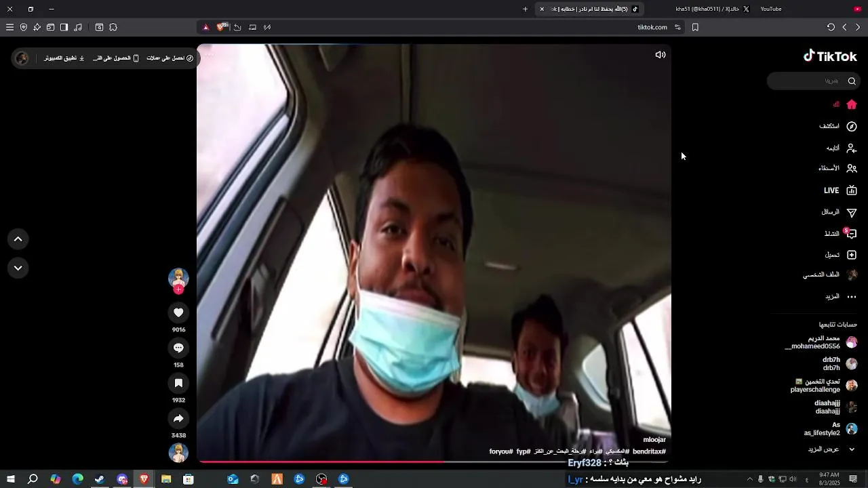Open the as_lifestyle2 followed account

831,429
